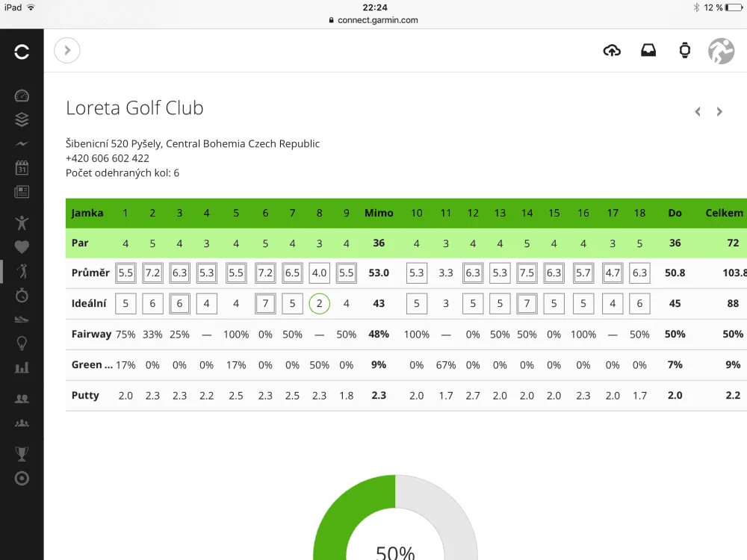Open the bar chart reports icon
This screenshot has width=747, height=560.
(x=22, y=367)
